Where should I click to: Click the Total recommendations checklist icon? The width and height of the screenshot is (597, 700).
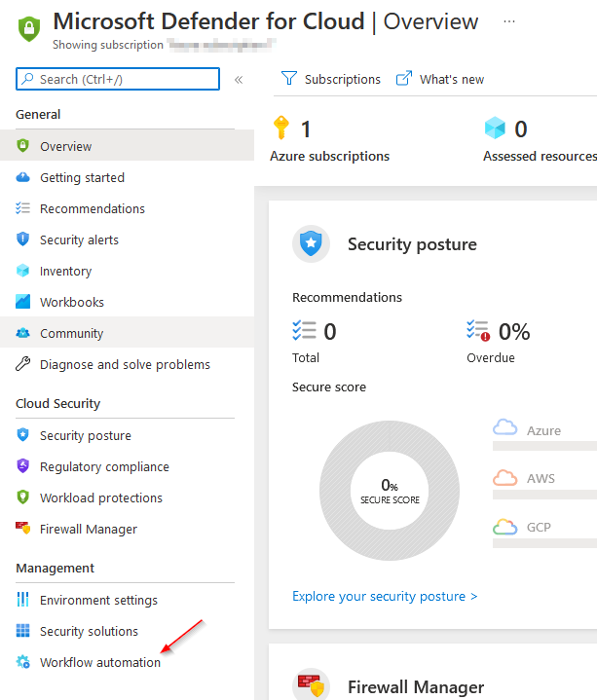[304, 331]
